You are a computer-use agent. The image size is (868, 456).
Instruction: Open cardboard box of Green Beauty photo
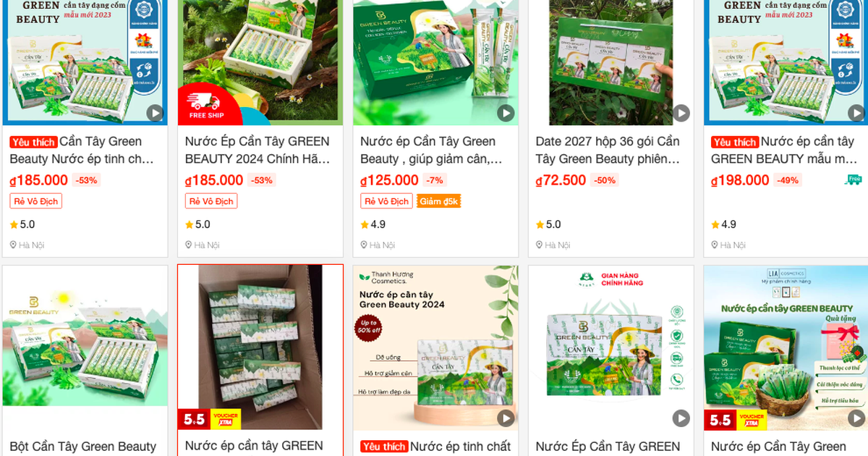coord(260,347)
